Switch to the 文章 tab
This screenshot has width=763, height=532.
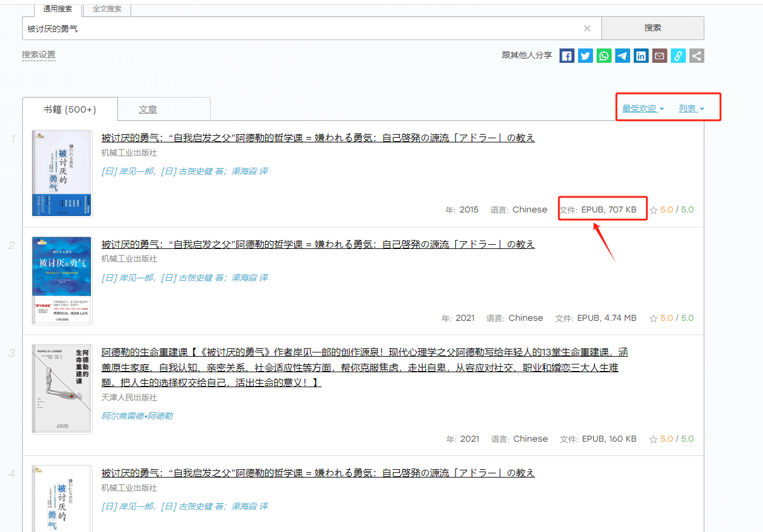pos(148,110)
